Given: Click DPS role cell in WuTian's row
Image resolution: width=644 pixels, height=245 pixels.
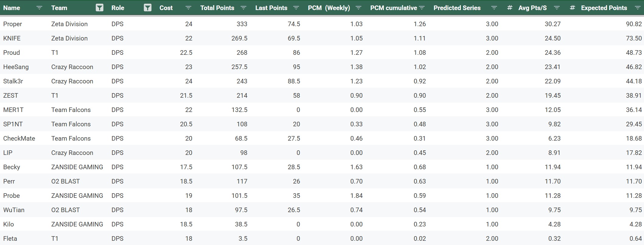Looking at the screenshot, I should coord(117,210).
